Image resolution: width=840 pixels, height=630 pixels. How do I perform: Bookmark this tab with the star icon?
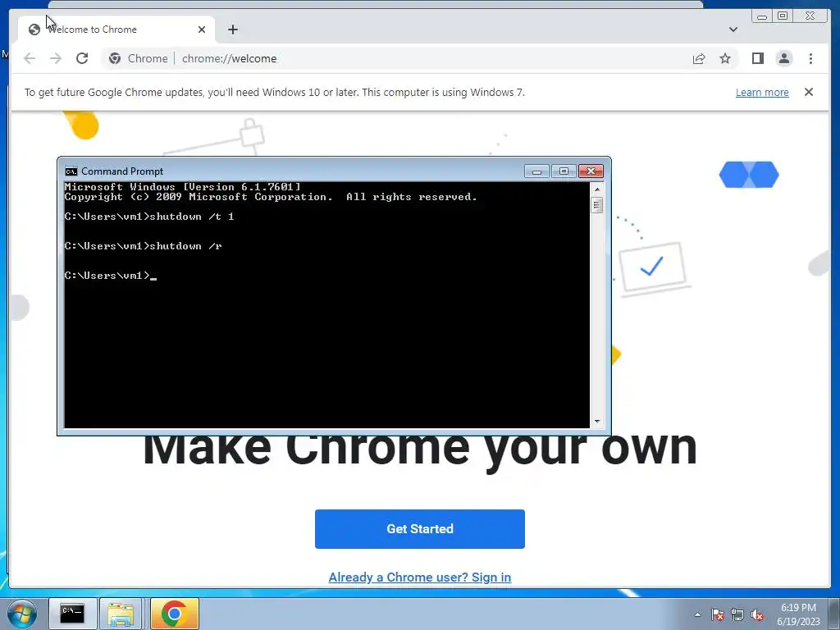(725, 58)
